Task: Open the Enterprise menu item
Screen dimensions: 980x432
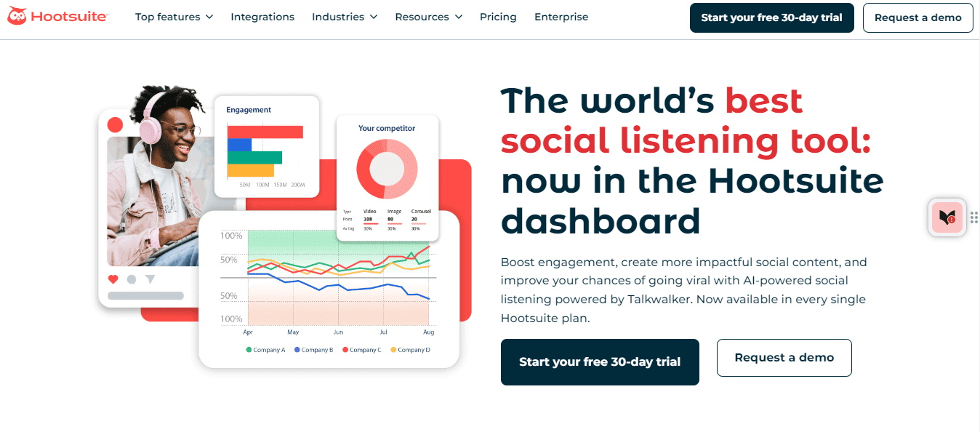Action: pyautogui.click(x=561, y=17)
